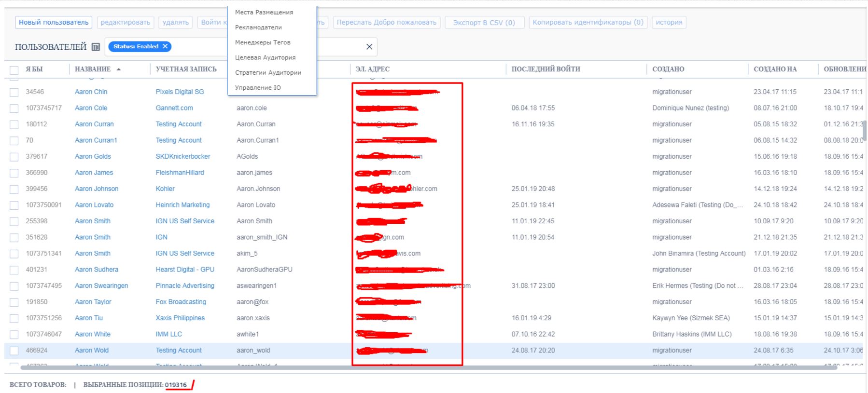Open Стратегии Аудитории menu item
This screenshot has width=868, height=393.
click(268, 72)
